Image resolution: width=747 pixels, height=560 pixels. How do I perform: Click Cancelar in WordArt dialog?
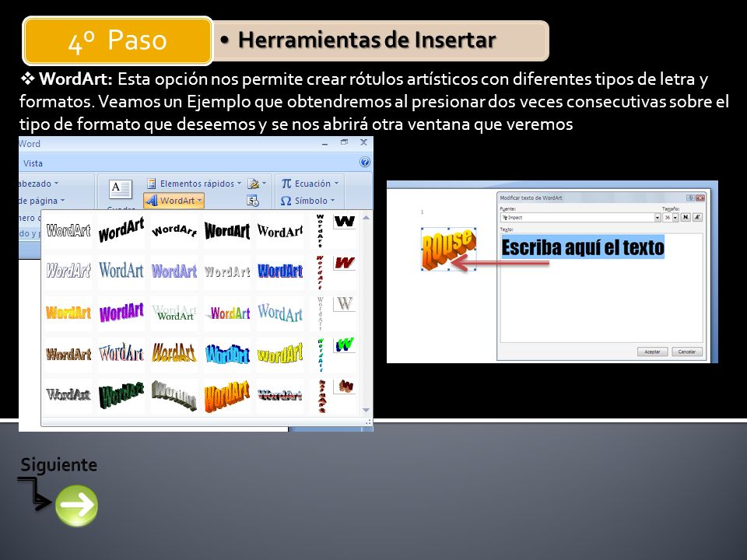tap(687, 352)
